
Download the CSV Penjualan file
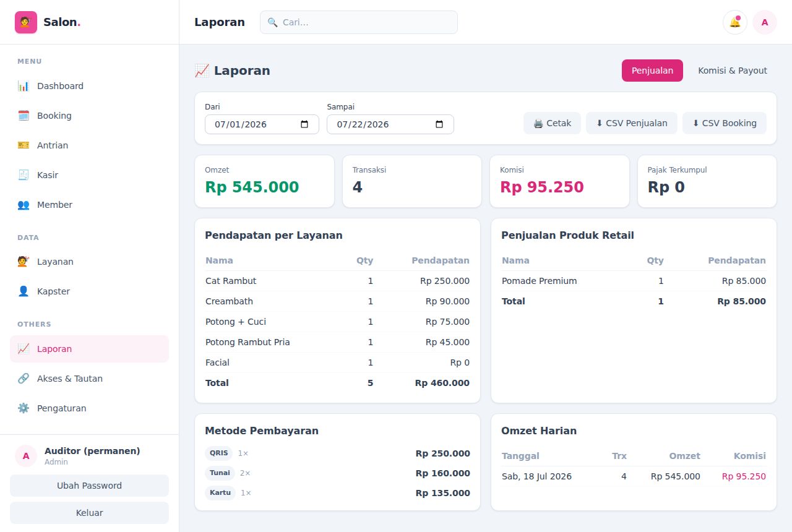pyautogui.click(x=632, y=123)
